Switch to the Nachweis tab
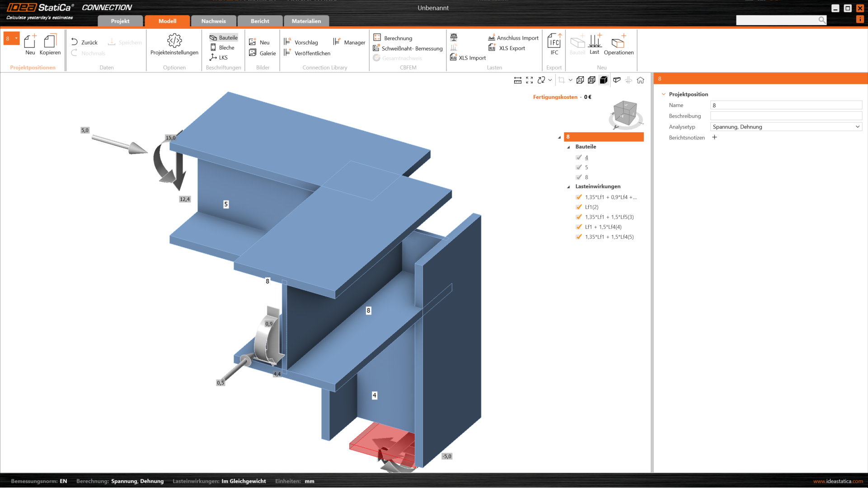Image resolution: width=868 pixels, height=488 pixels. (214, 21)
